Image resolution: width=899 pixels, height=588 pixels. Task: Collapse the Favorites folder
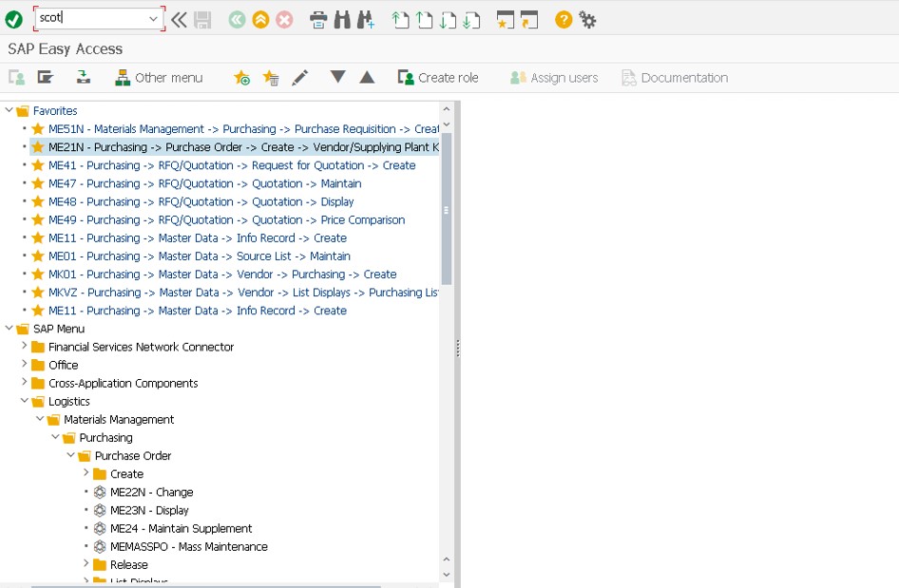10,109
